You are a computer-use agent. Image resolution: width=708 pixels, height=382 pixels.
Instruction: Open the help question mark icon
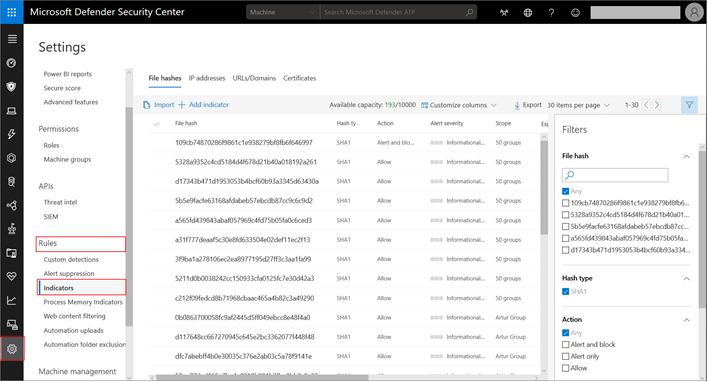click(x=551, y=13)
